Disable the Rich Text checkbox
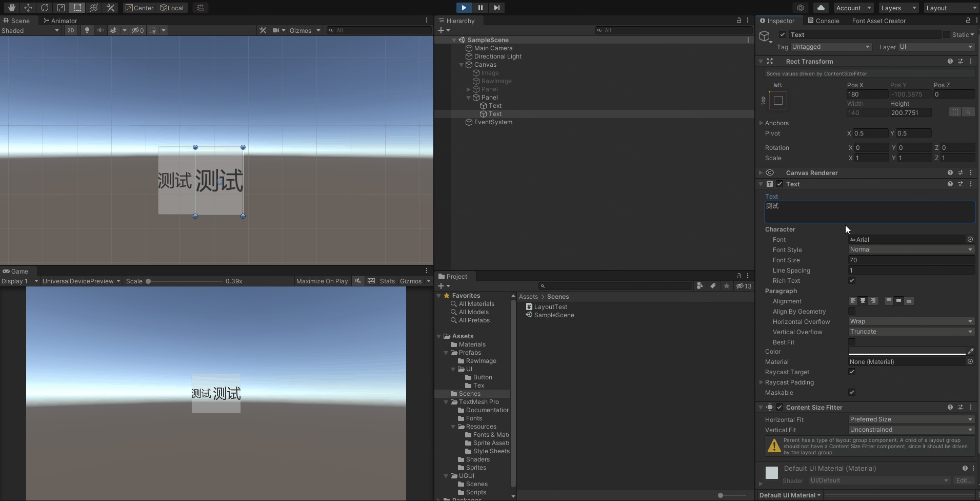Image resolution: width=980 pixels, height=501 pixels. click(852, 280)
